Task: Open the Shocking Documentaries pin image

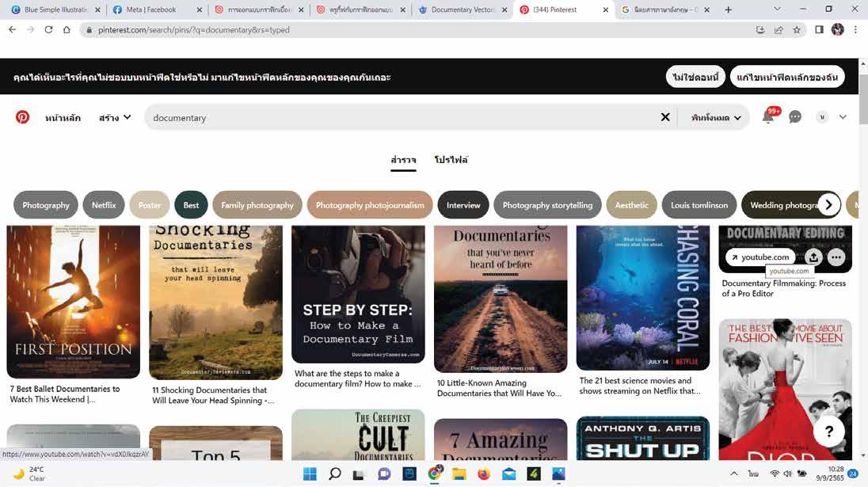Action: pos(215,302)
